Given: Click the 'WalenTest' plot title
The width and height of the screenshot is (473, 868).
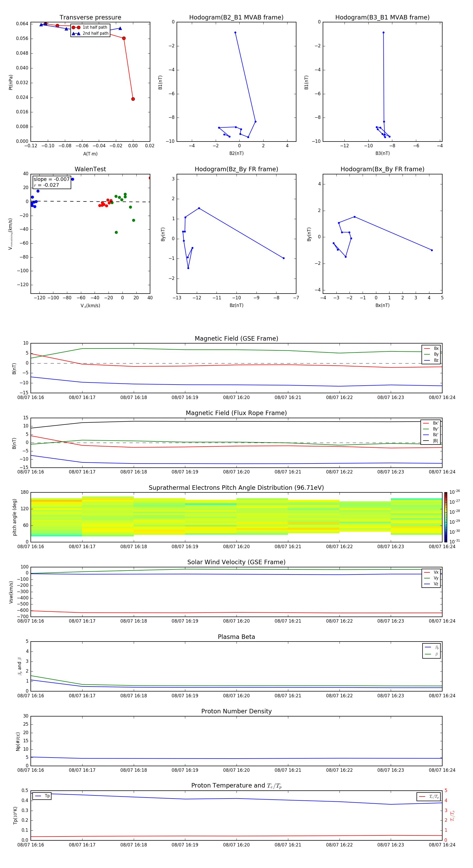Looking at the screenshot, I should [90, 169].
